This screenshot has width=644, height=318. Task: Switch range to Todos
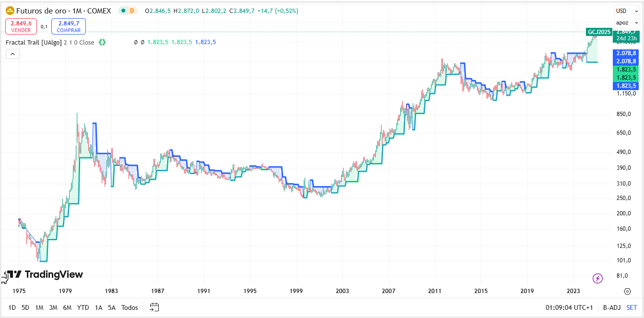[130, 307]
